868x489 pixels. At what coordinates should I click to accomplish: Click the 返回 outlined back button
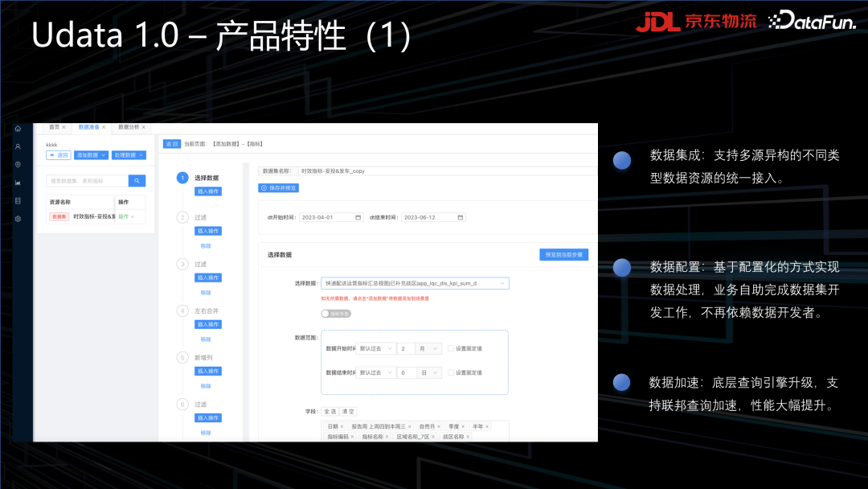[58, 155]
